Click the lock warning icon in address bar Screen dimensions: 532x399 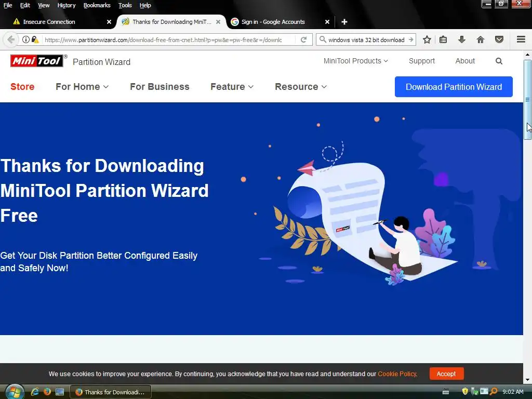(35, 39)
